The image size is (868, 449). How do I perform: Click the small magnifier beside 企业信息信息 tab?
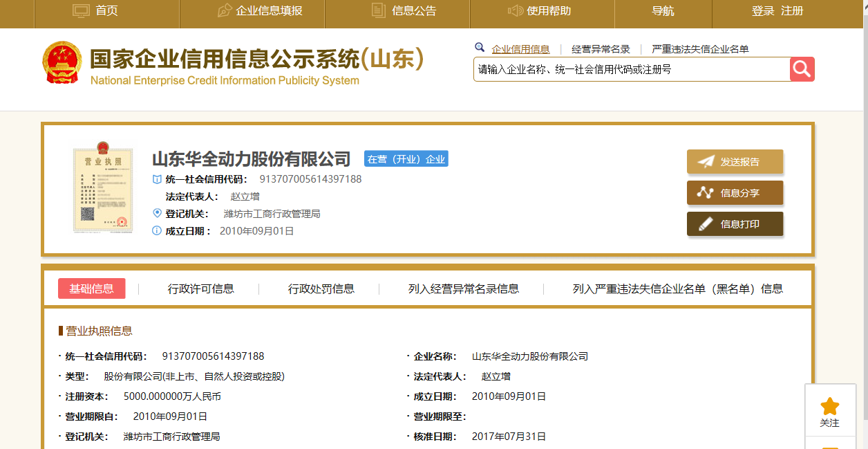[x=480, y=48]
